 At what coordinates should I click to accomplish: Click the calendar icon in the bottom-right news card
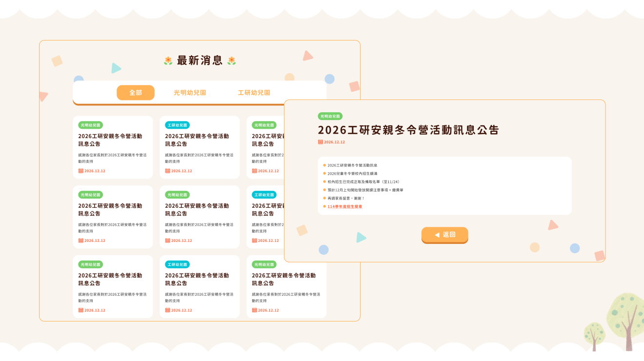coord(255,310)
